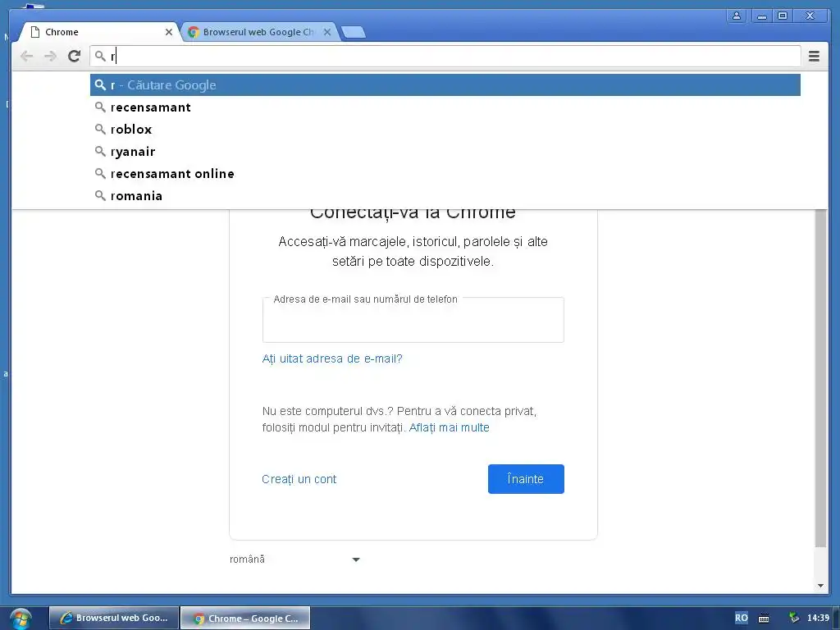
Task: Open the 'Aflați mai multe' link
Action: tap(449, 427)
